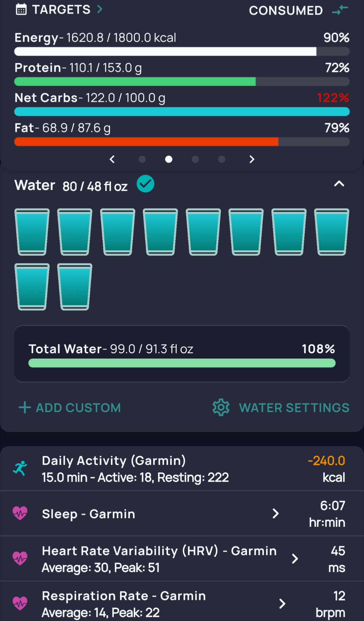Image resolution: width=364 pixels, height=621 pixels.
Task: Open the TARGETS link
Action: (62, 10)
